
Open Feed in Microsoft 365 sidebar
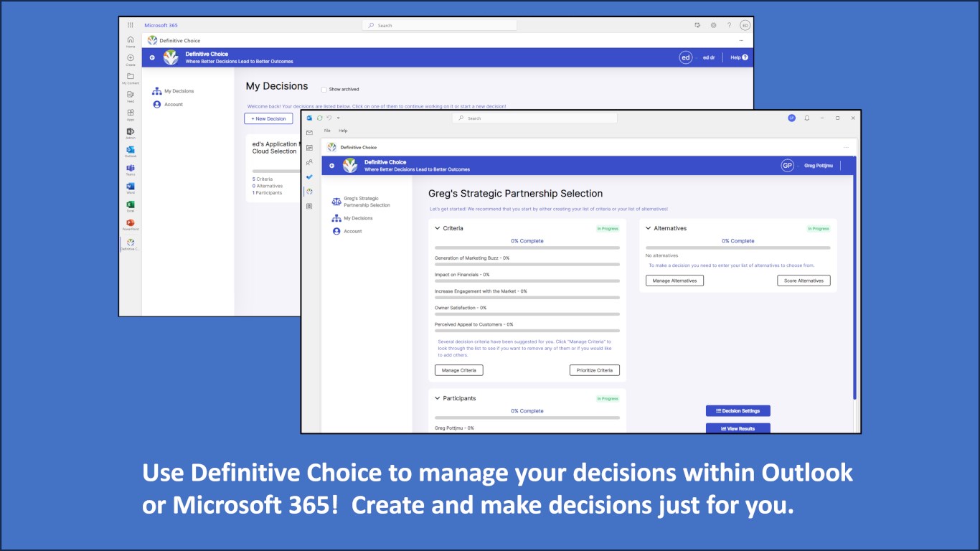130,97
